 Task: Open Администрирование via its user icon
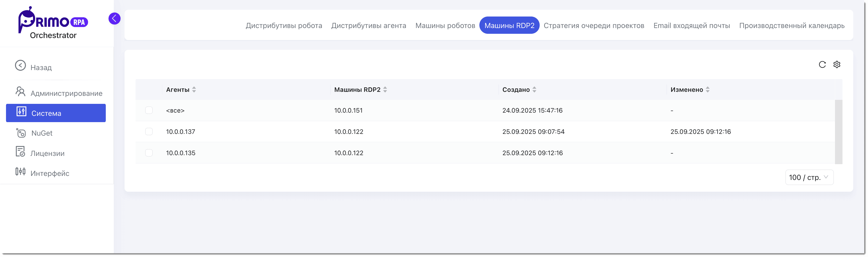tap(20, 92)
